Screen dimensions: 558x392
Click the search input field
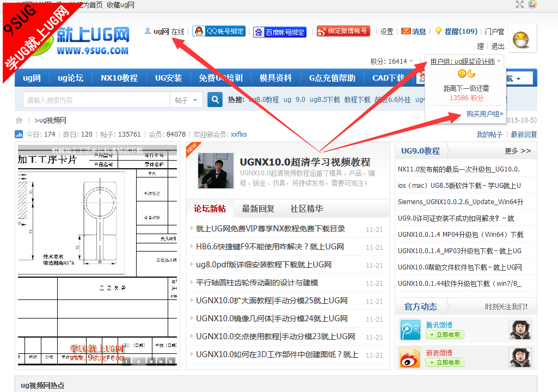click(x=96, y=100)
